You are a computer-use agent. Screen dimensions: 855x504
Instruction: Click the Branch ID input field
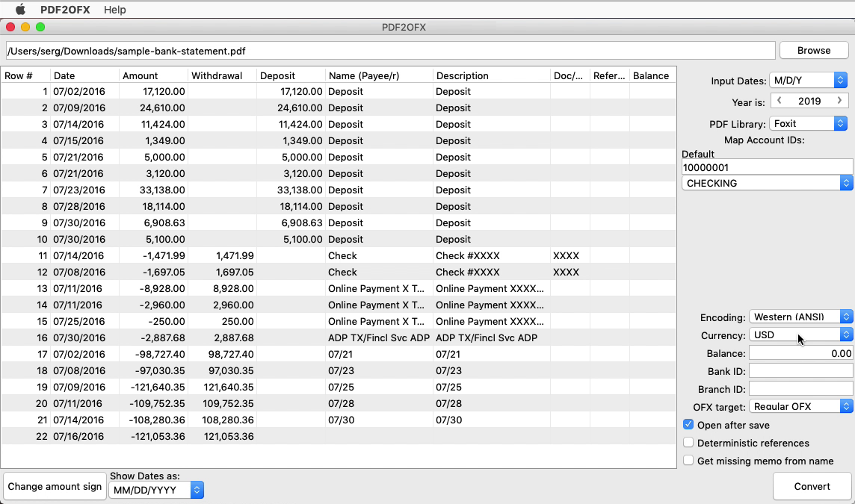[x=801, y=389]
